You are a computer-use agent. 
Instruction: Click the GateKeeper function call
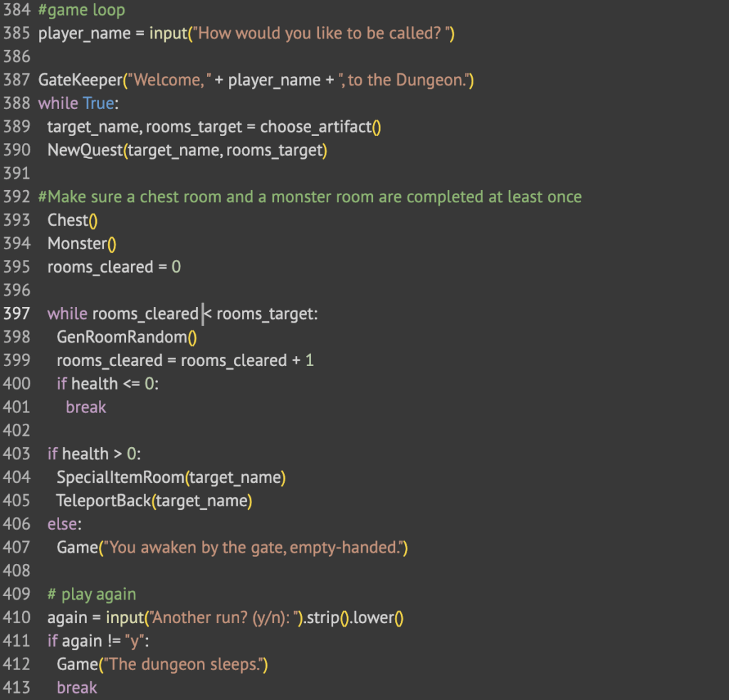pyautogui.click(x=80, y=80)
